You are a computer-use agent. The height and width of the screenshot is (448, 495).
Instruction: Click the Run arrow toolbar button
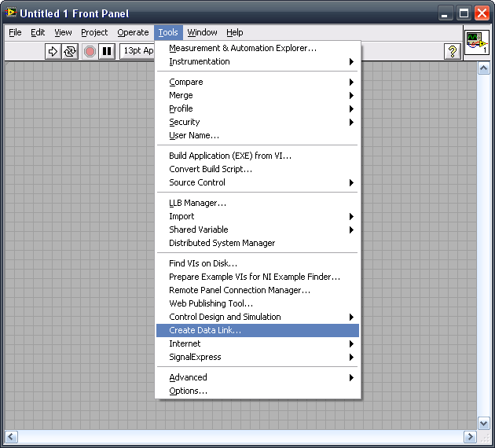pyautogui.click(x=53, y=51)
